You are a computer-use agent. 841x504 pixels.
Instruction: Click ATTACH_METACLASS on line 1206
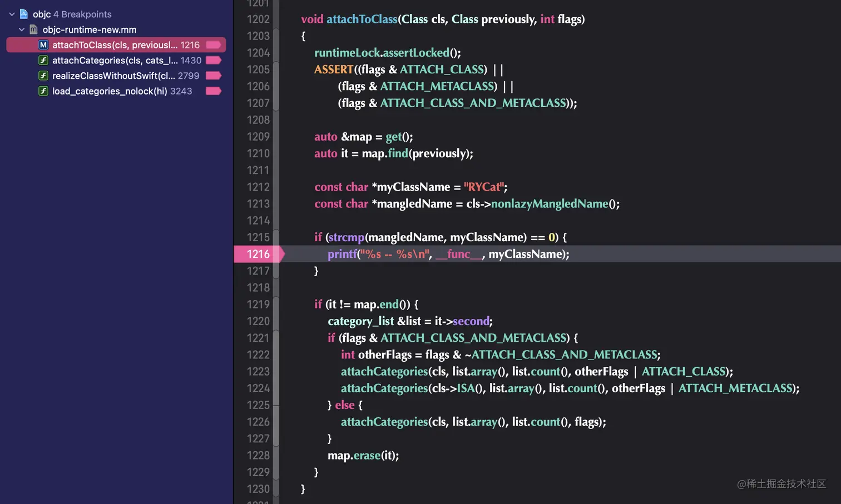tap(437, 86)
